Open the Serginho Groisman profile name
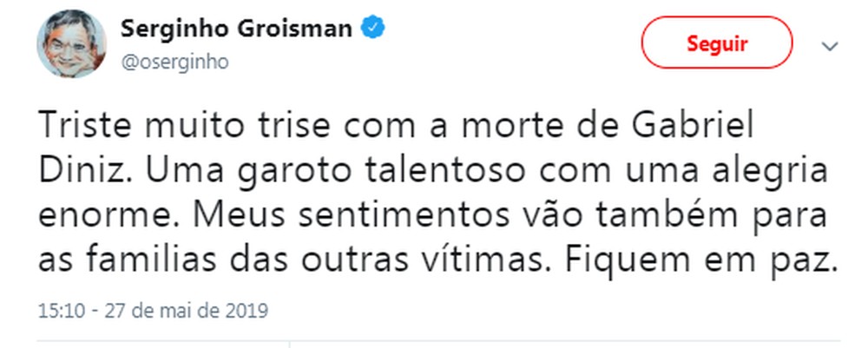The height and width of the screenshot is (348, 868). click(x=236, y=29)
